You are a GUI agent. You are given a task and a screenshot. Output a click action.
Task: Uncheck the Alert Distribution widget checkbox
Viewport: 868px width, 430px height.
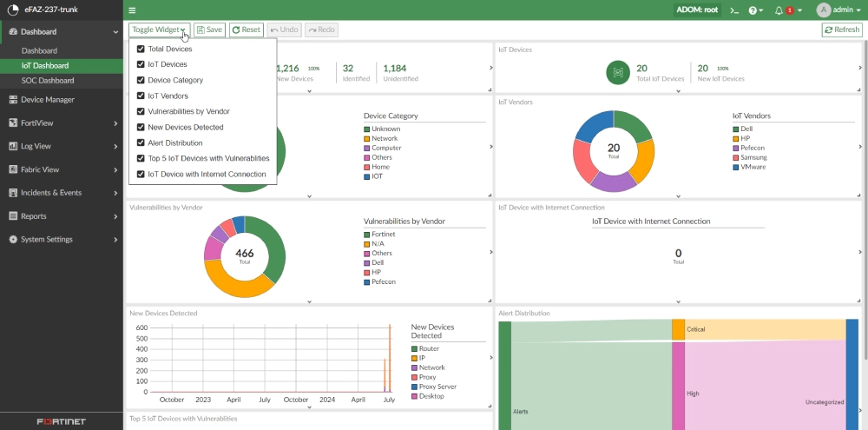[141, 143]
